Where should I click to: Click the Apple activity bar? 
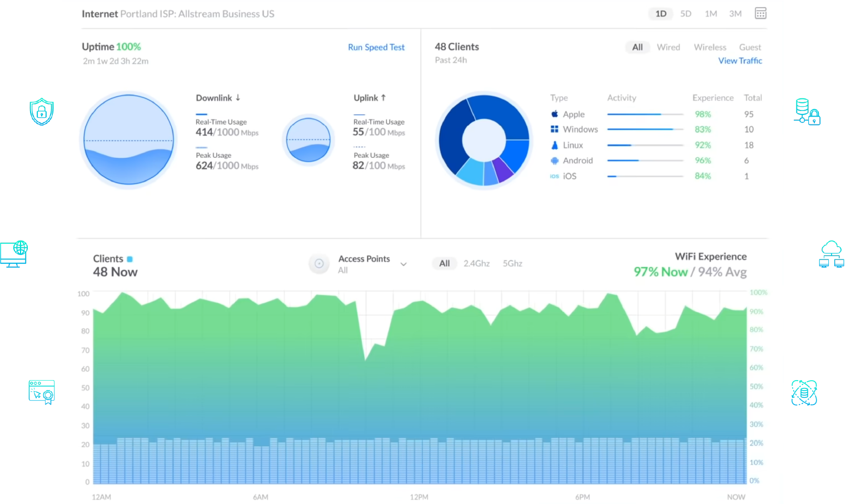point(645,114)
